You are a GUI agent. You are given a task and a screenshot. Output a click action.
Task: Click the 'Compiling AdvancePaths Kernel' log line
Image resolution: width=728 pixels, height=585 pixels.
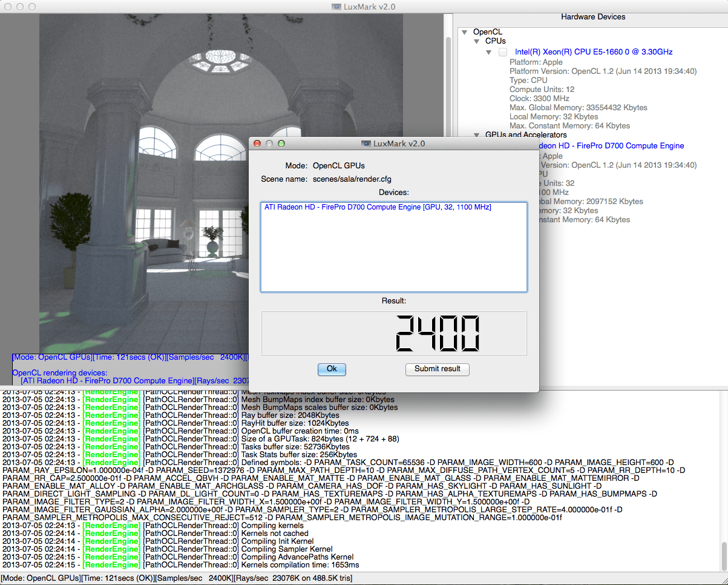[178, 557]
